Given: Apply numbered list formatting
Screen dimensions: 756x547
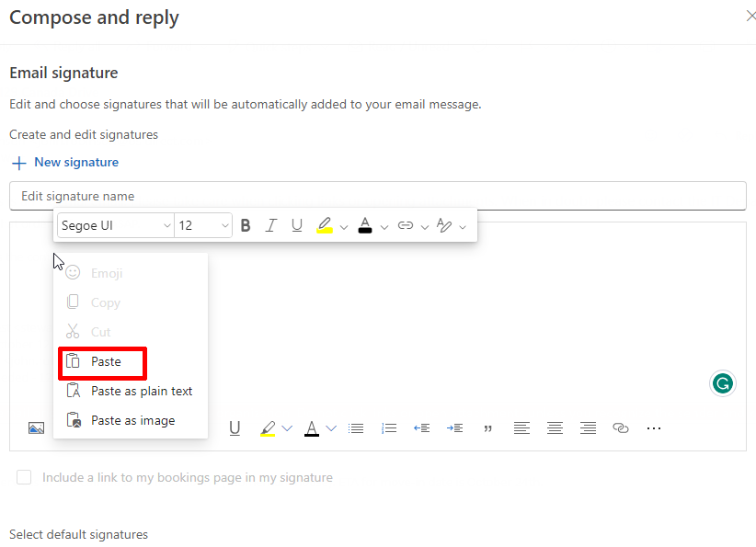Looking at the screenshot, I should [x=389, y=427].
